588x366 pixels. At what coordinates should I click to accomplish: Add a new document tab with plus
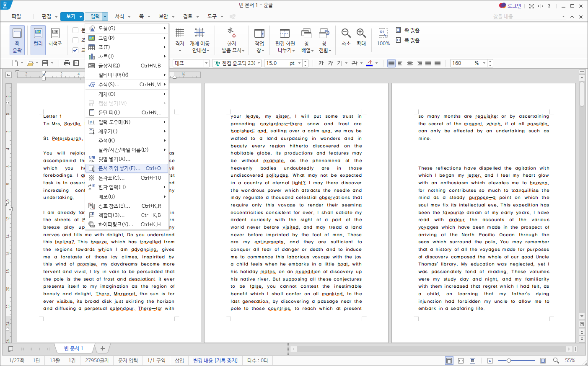point(103,348)
